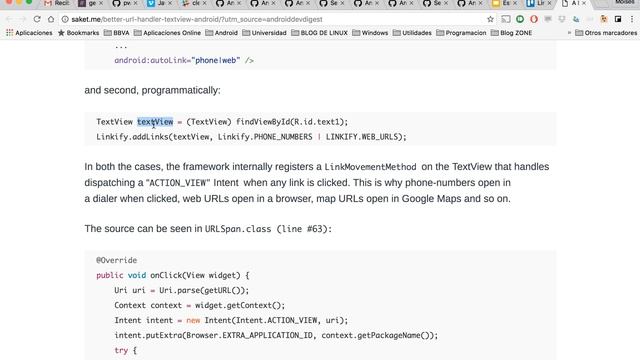The width and height of the screenshot is (640, 360).
Task: Switch to the 'Ja' browser tab
Action: point(156,3)
